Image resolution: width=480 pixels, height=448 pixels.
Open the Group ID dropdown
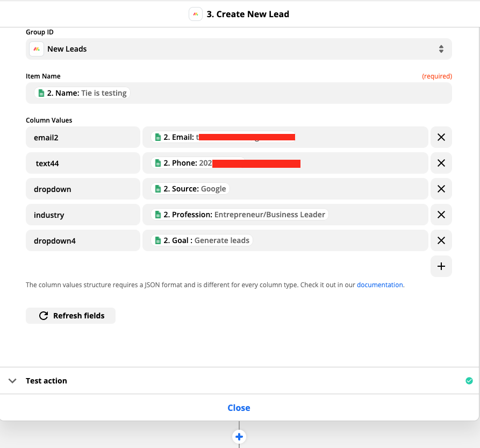click(x=239, y=49)
